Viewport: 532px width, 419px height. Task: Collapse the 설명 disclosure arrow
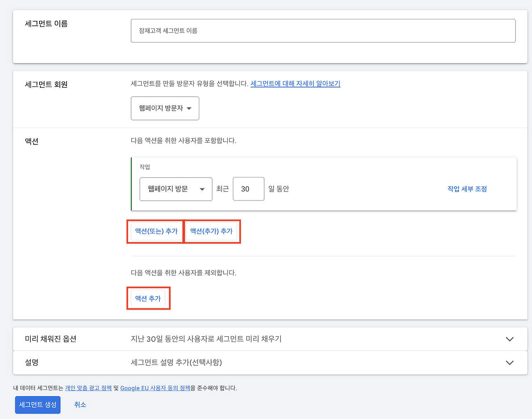pyautogui.click(x=510, y=362)
